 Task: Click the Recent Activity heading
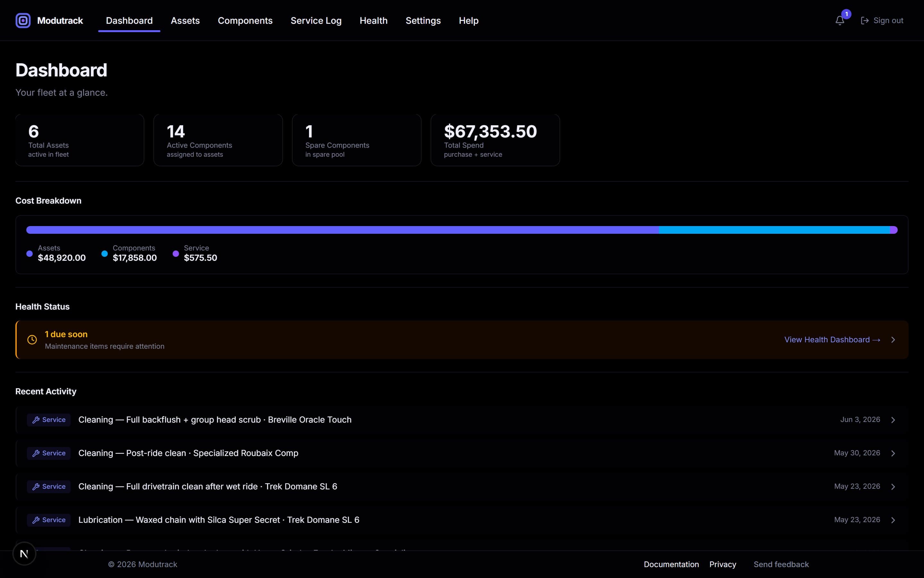point(46,391)
